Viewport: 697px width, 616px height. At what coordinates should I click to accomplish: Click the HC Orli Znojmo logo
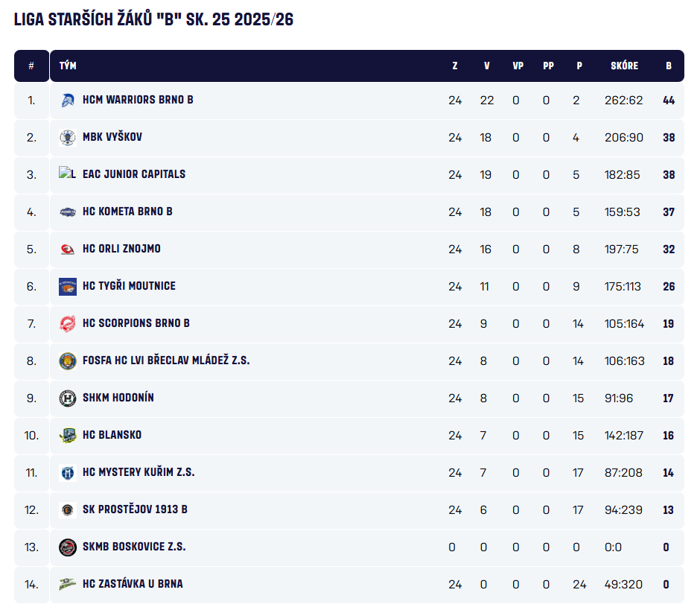click(68, 249)
